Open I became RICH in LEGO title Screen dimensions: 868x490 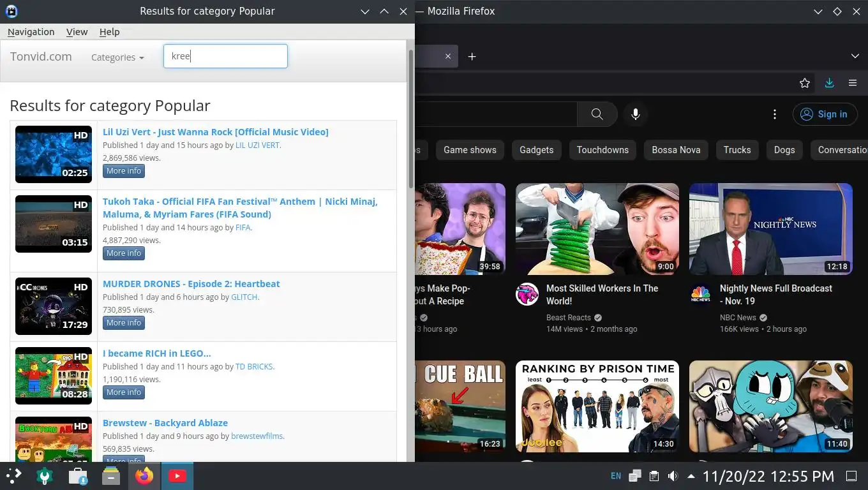[157, 353]
